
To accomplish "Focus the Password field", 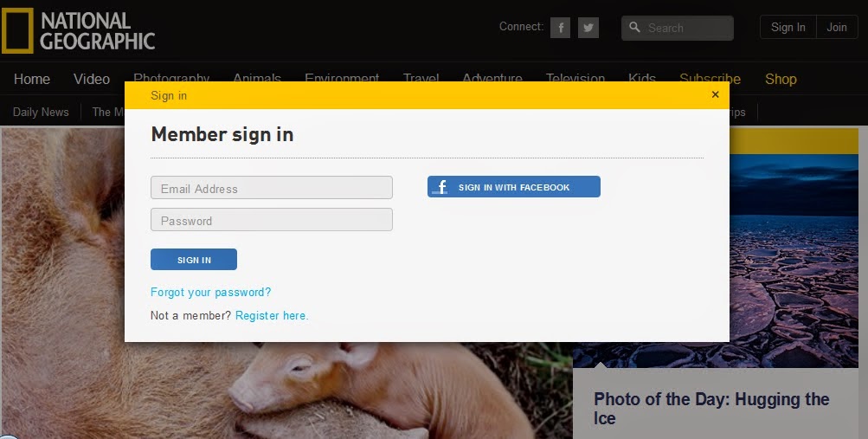I will pos(271,220).
